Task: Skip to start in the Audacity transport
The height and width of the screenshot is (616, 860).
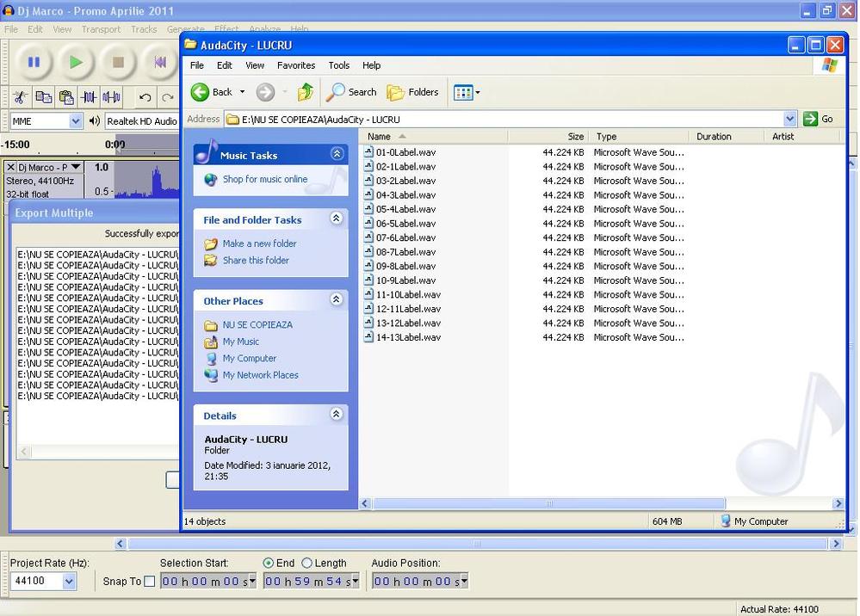Action: tap(159, 62)
